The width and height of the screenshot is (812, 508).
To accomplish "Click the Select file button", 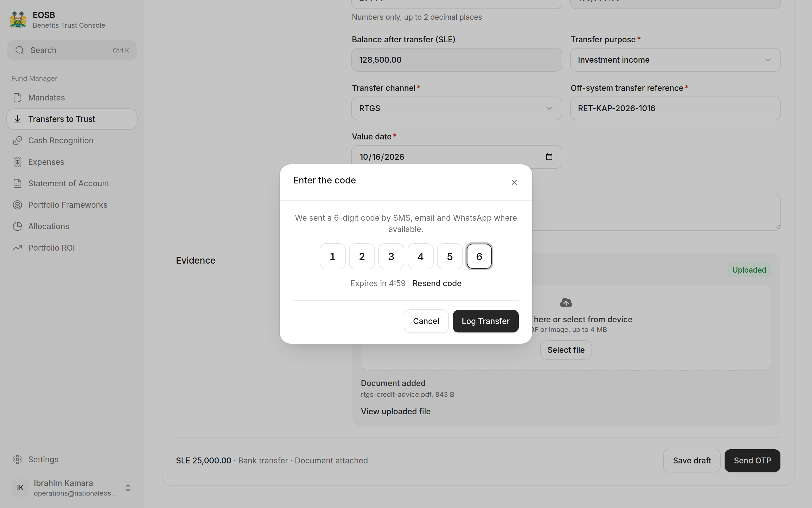I will click(566, 350).
